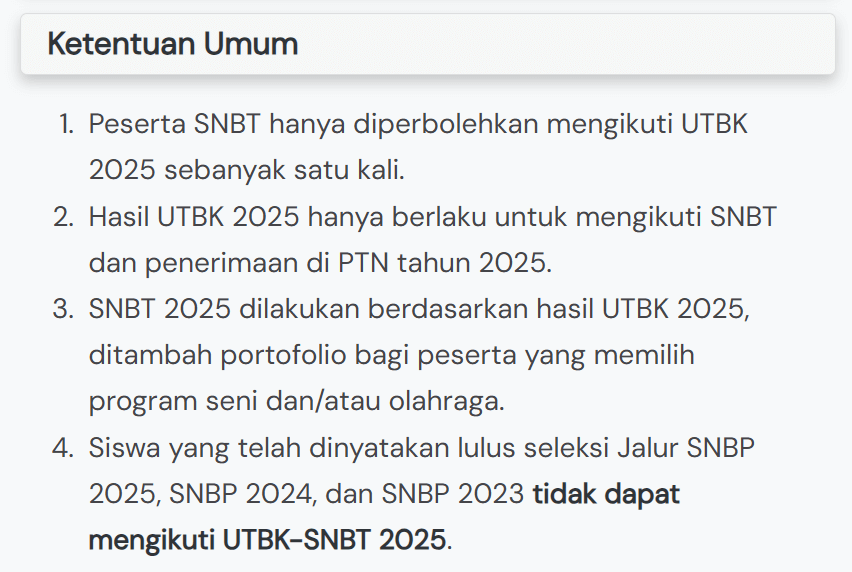Click list number 1 marker

pos(66,125)
